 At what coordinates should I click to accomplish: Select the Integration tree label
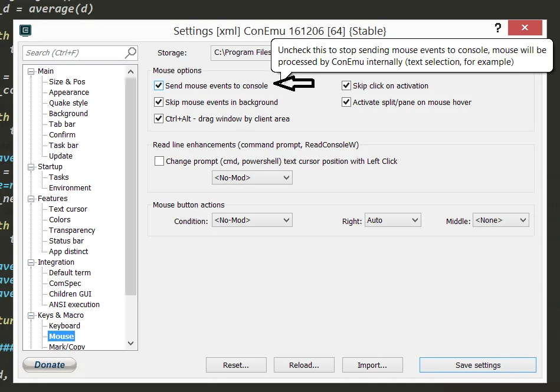pyautogui.click(x=56, y=262)
